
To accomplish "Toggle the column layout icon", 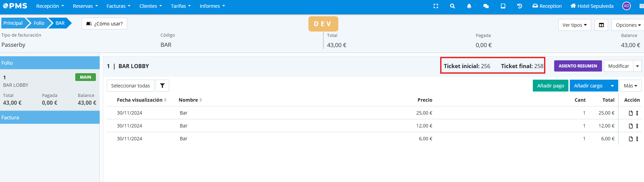I will tap(601, 25).
